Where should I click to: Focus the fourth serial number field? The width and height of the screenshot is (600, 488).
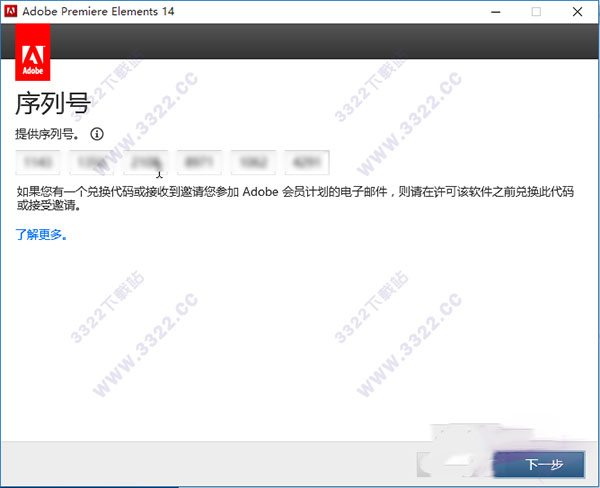[x=199, y=163]
